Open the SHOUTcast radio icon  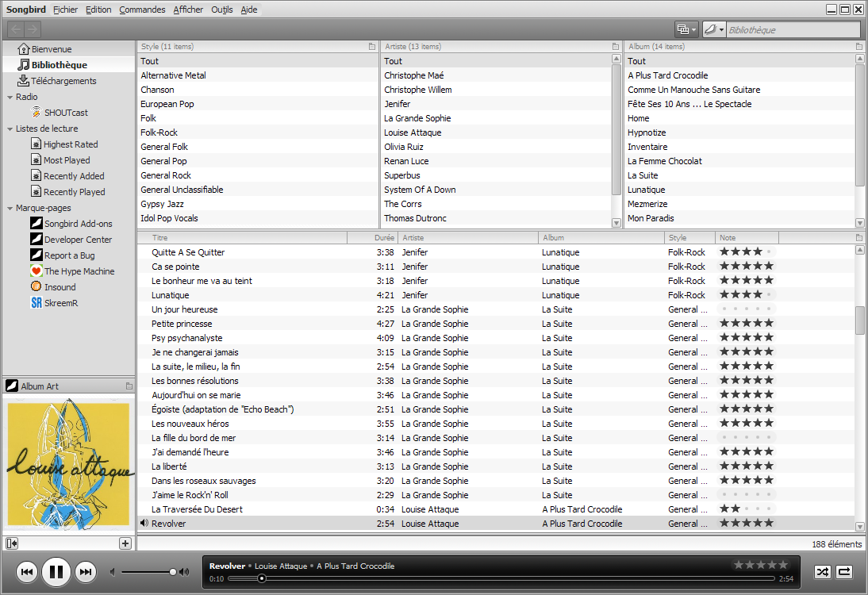(x=36, y=113)
